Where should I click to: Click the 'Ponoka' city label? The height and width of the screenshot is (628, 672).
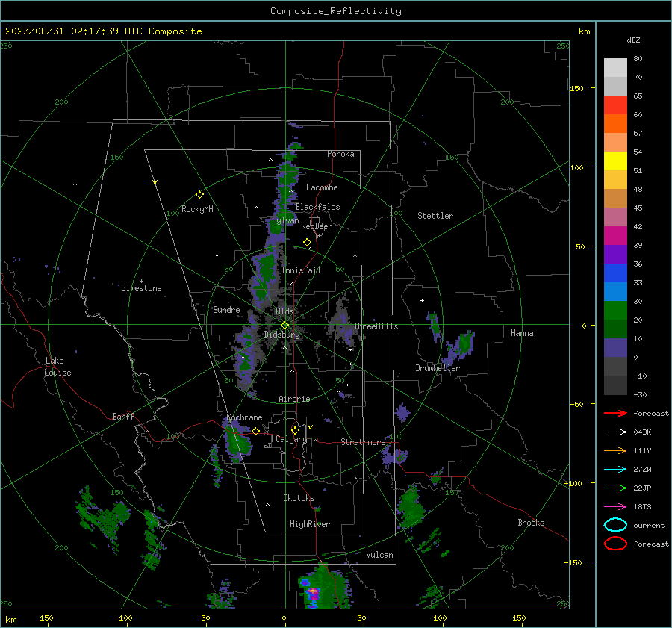(340, 154)
